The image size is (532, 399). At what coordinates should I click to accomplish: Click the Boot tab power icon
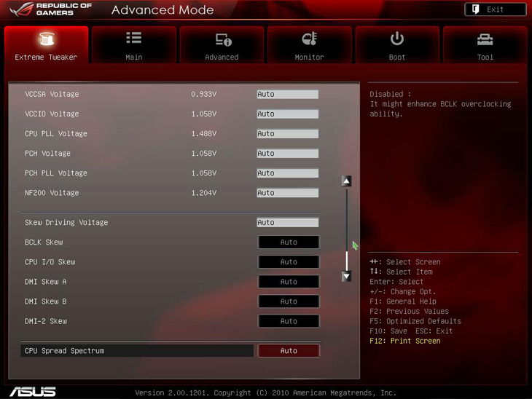[397, 39]
